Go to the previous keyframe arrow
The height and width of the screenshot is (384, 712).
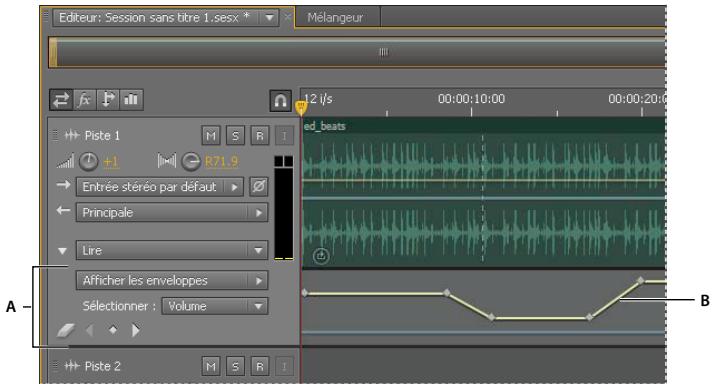[x=90, y=330]
